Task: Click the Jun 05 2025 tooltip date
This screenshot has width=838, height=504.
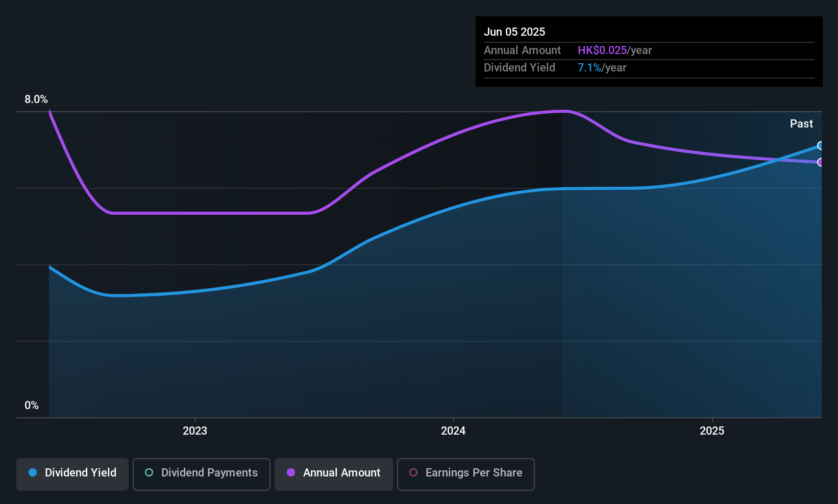Action: click(x=514, y=32)
